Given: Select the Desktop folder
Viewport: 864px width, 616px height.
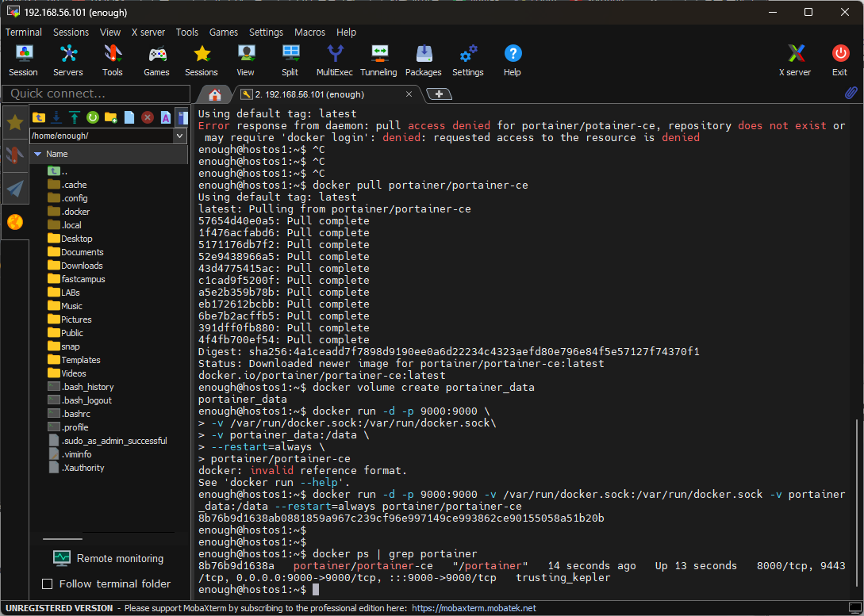Looking at the screenshot, I should tap(70, 239).
